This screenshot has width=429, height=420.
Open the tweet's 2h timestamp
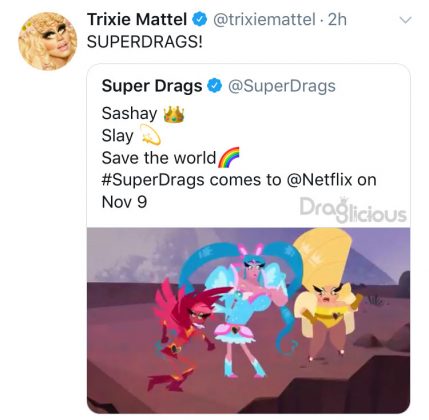337,20
